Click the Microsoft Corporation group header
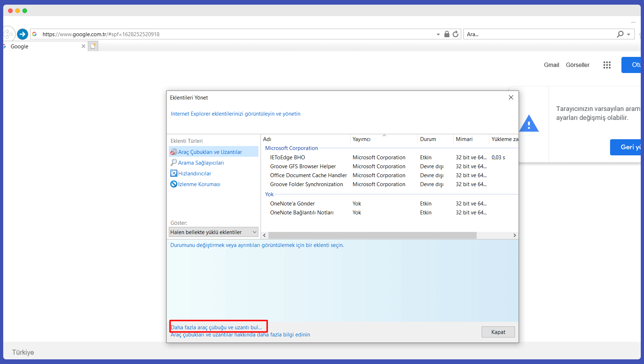Screen dimensions: 644x364 (x=291, y=148)
